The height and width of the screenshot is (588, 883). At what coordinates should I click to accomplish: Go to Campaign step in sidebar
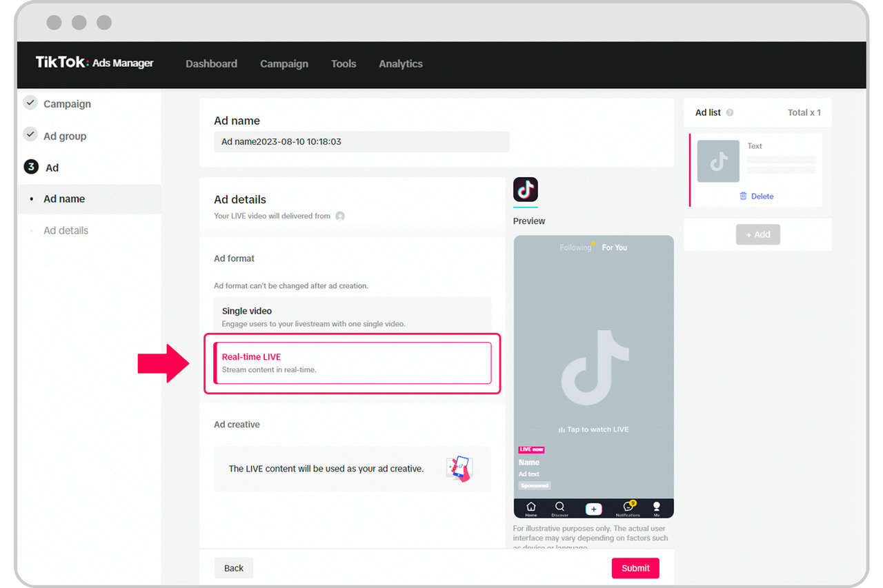pos(67,104)
